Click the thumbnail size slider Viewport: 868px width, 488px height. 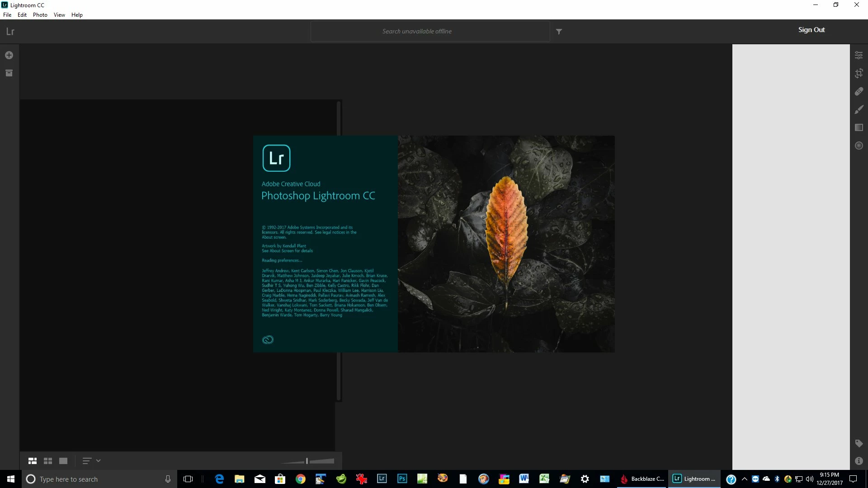(x=307, y=461)
